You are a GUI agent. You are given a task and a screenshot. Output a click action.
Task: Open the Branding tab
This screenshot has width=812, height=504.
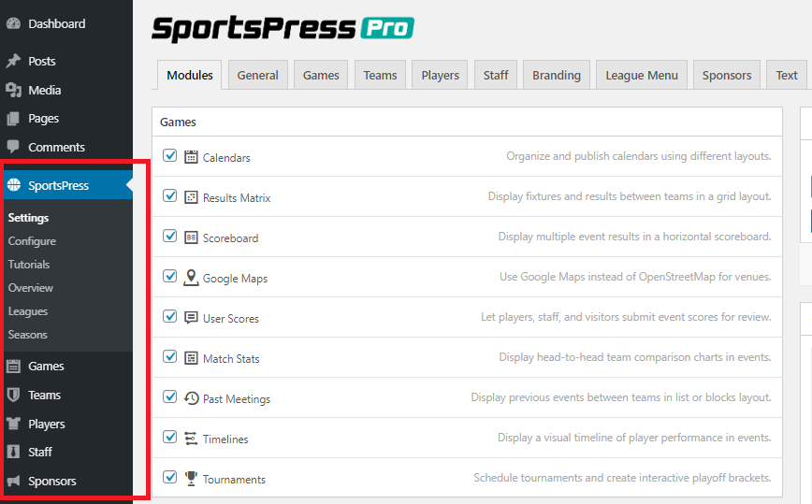(x=557, y=75)
